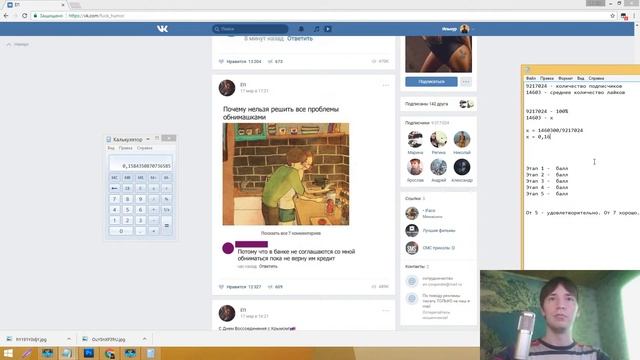
Task: Click browser back arrow
Action: tap(6, 16)
